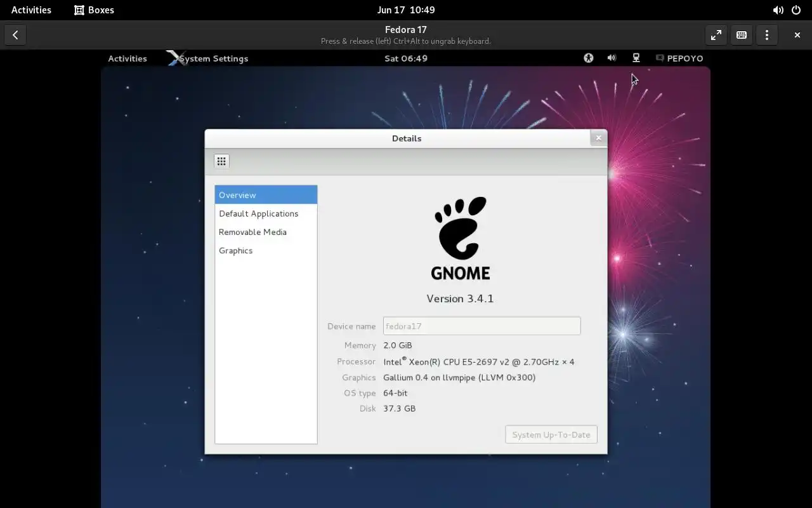
Task: Close the Details dialog
Action: click(598, 138)
